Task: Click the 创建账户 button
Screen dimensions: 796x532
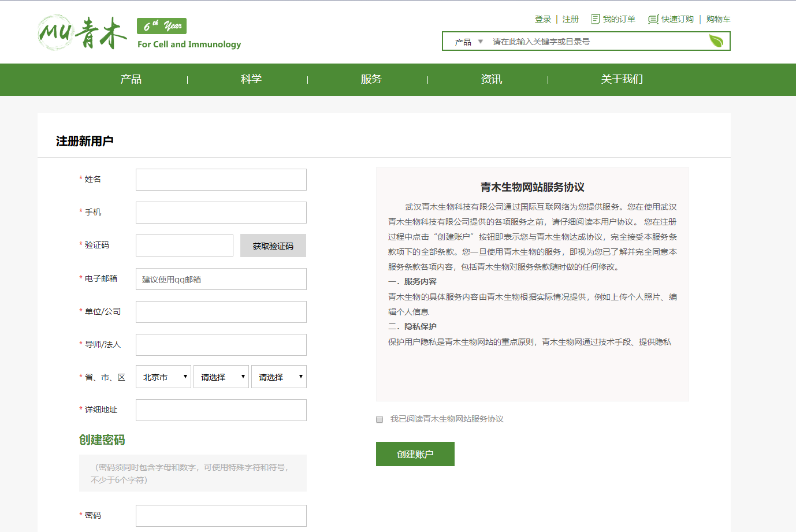Action: coord(415,454)
